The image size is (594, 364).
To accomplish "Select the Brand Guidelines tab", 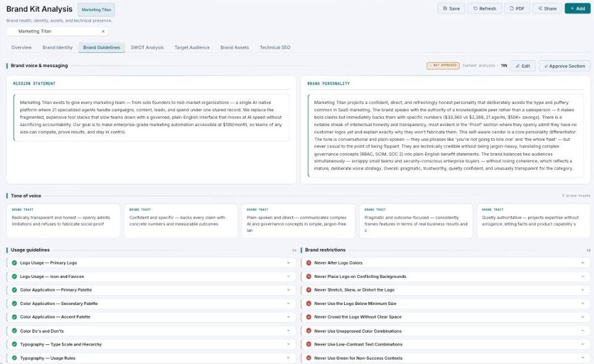I will point(102,47).
